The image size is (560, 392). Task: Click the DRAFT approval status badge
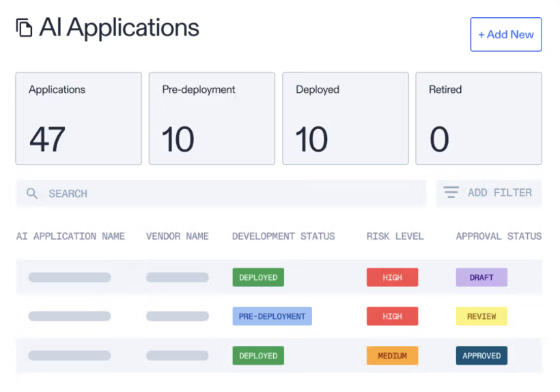point(481,277)
